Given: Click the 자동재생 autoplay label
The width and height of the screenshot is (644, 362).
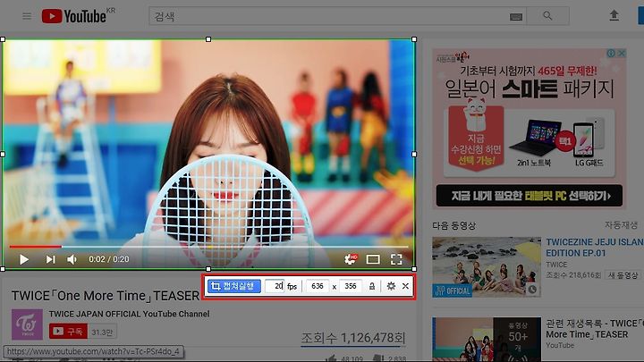Looking at the screenshot, I should pos(621,225).
